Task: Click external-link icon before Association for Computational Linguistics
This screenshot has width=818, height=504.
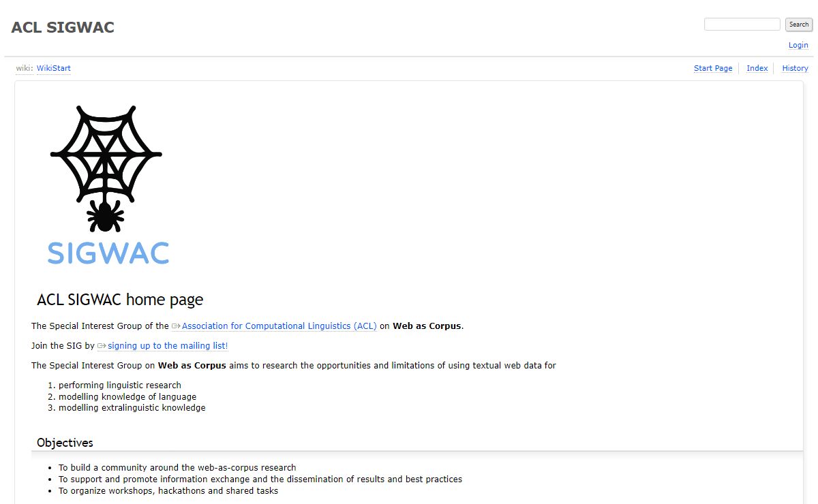Action: pyautogui.click(x=176, y=326)
